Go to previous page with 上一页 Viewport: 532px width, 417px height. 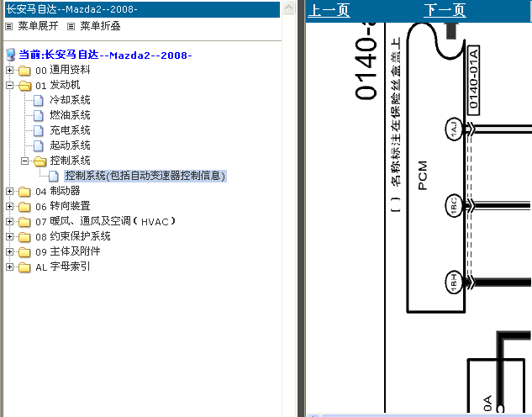pos(329,10)
